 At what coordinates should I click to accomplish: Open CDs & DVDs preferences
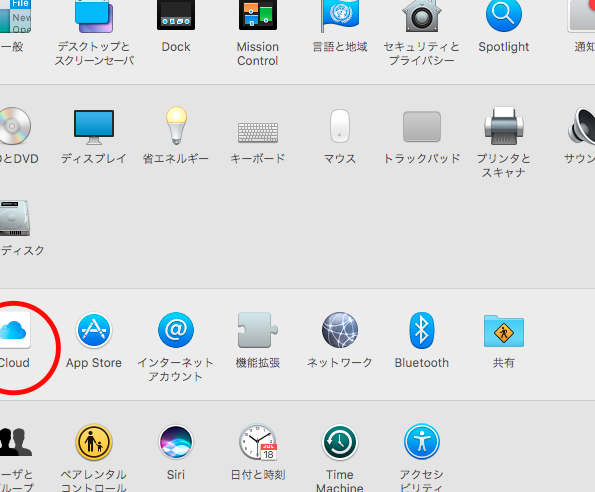[15, 126]
